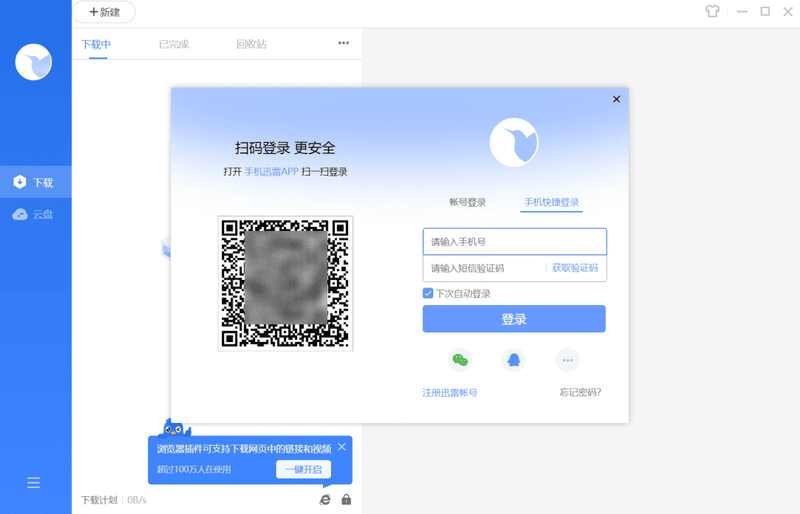Dismiss the browser plugin tip popup
Viewport: 800px width, 514px height.
(342, 447)
